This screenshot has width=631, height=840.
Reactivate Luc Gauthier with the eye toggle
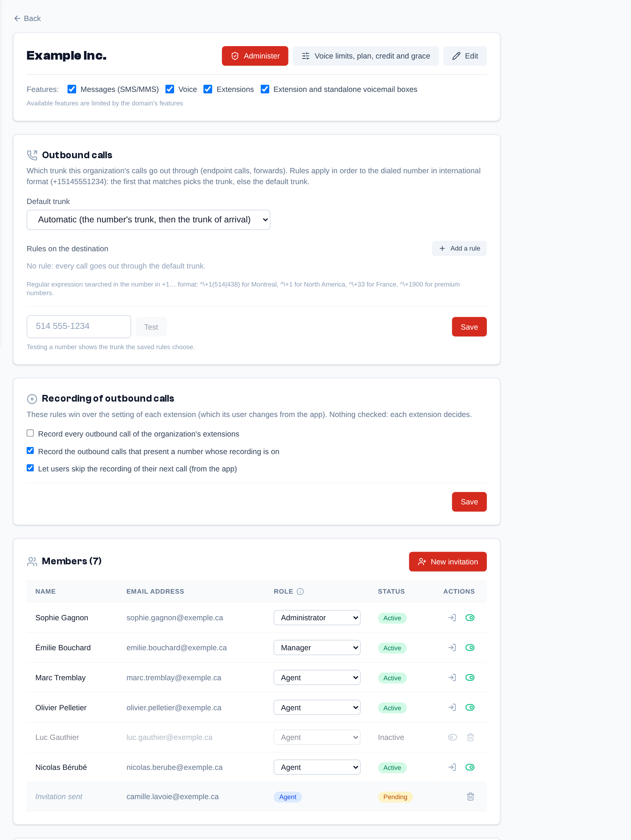452,737
